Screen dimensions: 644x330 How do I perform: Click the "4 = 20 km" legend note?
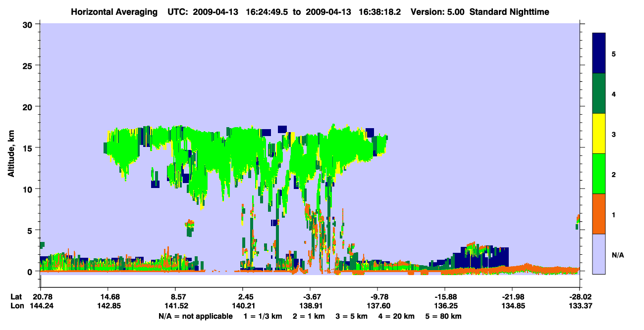pyautogui.click(x=397, y=316)
